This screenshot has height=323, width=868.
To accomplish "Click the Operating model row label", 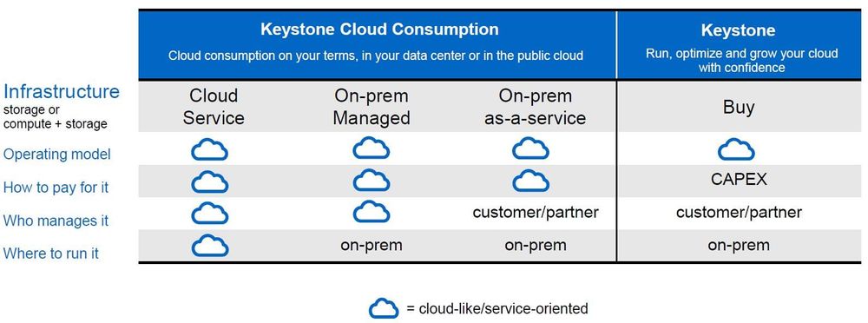I will coord(57,154).
